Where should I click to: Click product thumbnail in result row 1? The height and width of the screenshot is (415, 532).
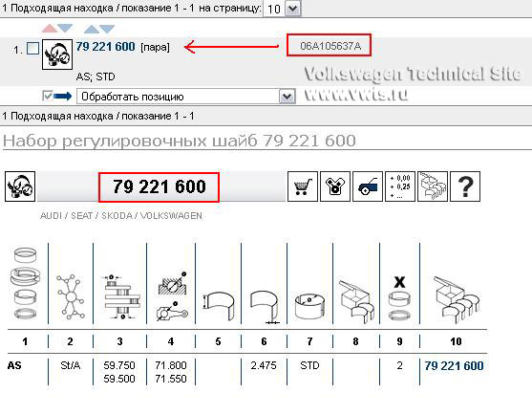point(57,55)
